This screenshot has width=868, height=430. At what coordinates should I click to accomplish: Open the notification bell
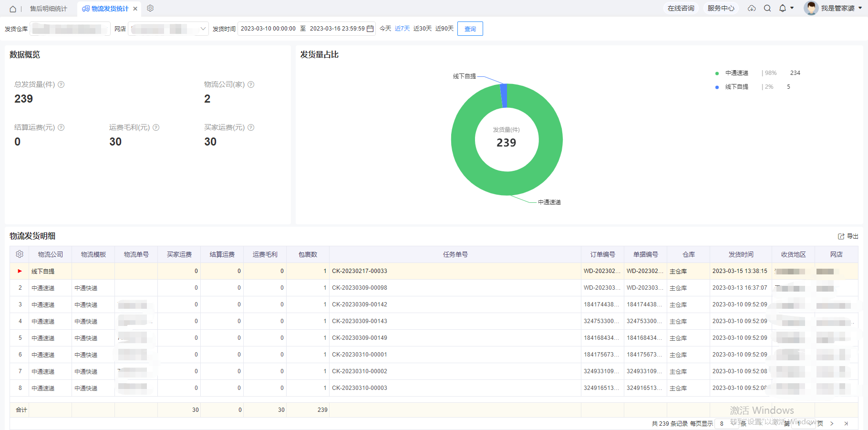coord(783,8)
